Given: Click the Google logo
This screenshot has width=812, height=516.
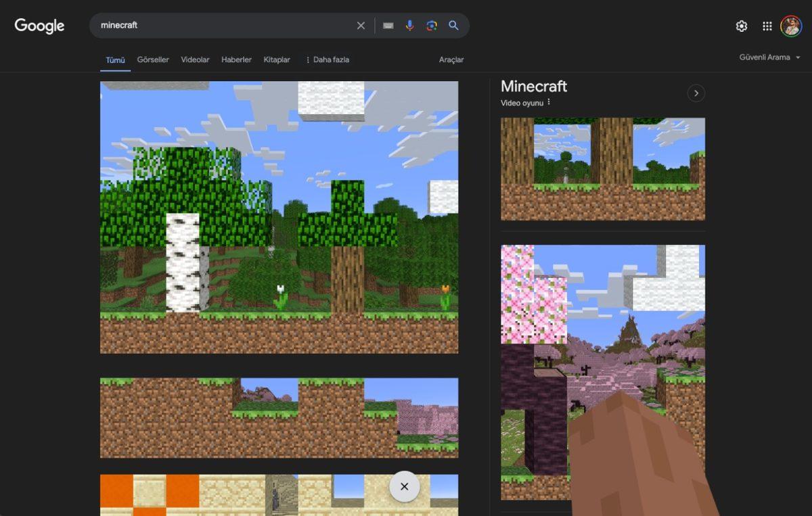Looking at the screenshot, I should coord(39,26).
